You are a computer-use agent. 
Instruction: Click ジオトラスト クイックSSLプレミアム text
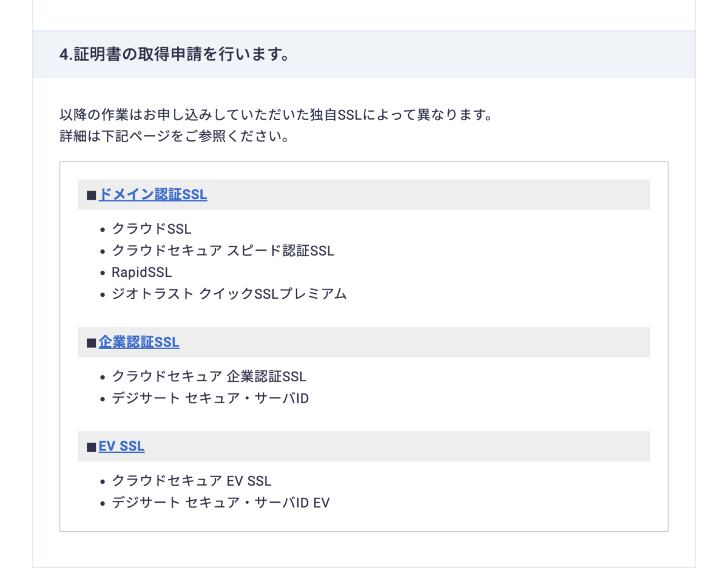pos(229,294)
